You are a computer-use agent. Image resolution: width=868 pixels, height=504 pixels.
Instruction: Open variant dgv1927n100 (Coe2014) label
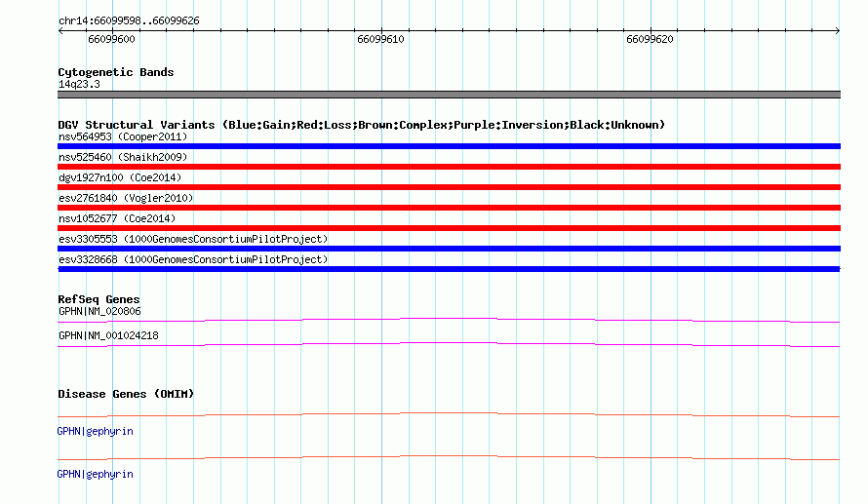(120, 177)
